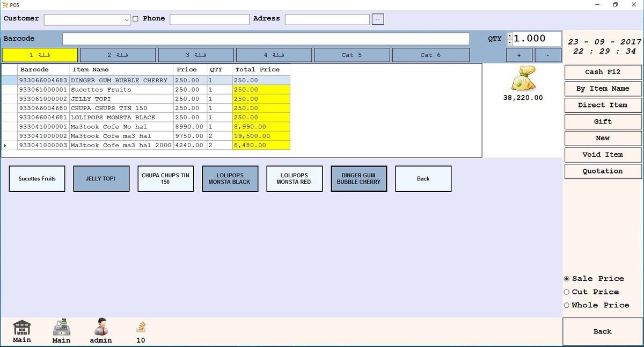Image resolution: width=644 pixels, height=347 pixels.
Task: Click the stacked receipts icon labeled 10
Action: click(x=141, y=327)
